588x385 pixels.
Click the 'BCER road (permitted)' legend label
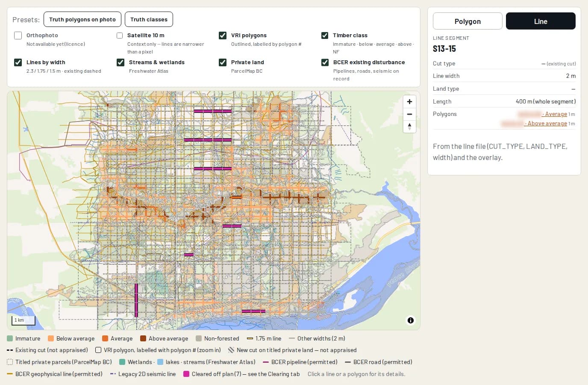[383, 362]
